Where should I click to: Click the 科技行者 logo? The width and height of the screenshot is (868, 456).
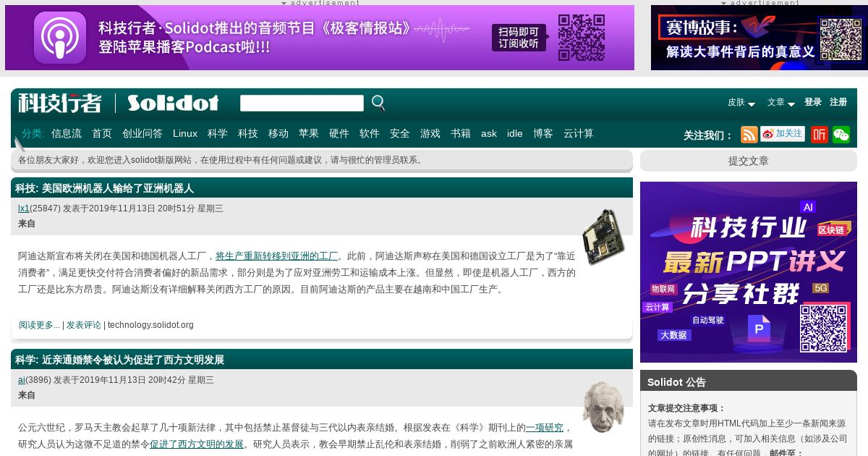tap(60, 103)
